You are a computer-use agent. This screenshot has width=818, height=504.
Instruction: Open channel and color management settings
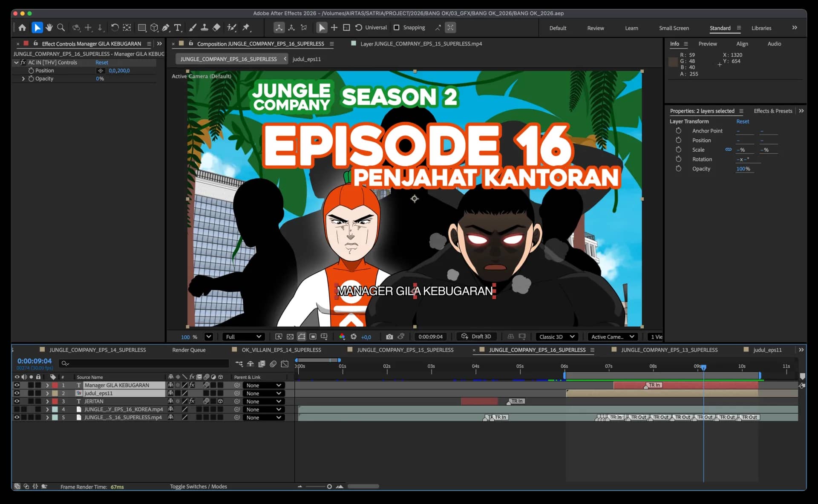[342, 337]
